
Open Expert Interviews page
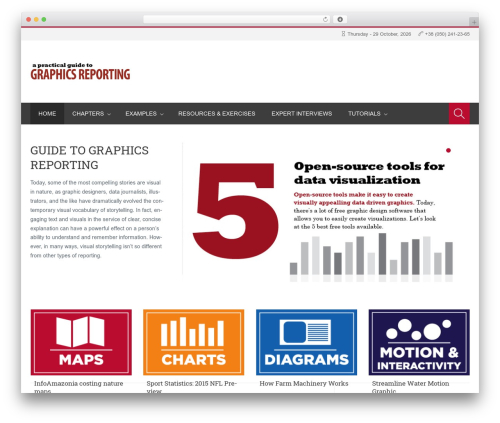coord(302,114)
